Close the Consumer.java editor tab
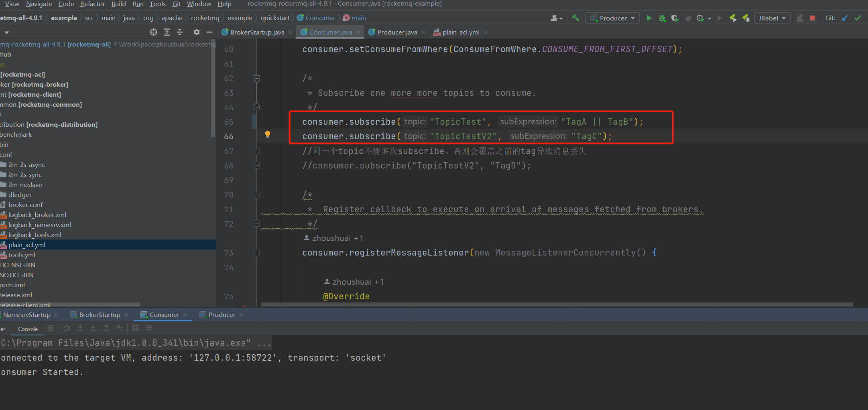868x410 pixels. 358,32
